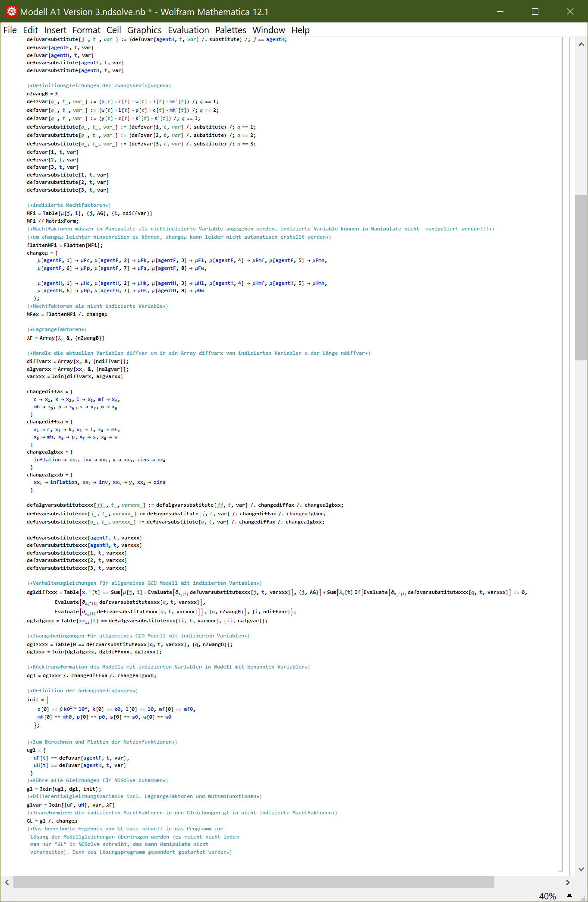Click the line 'defzvarsubstitute[3, t, var]'
Screen dimensions: 588x902
point(68,190)
